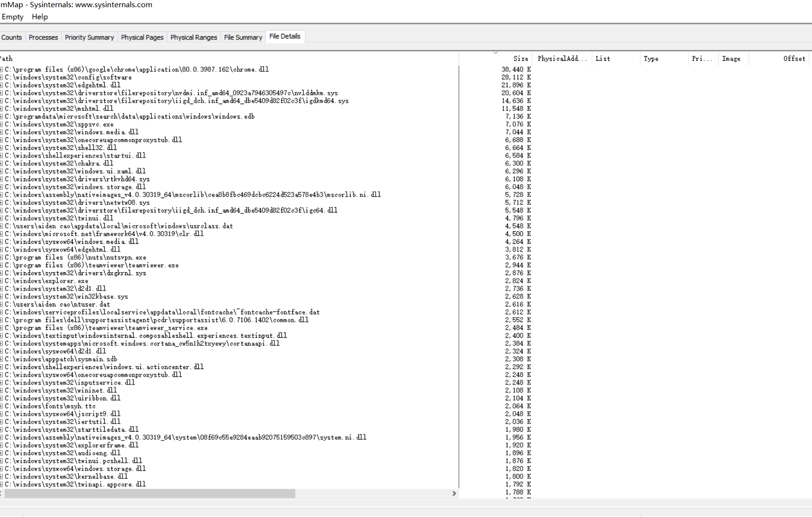This screenshot has width=812, height=517.
Task: Select the syswow64\windows.media.dll path
Action: (72, 241)
